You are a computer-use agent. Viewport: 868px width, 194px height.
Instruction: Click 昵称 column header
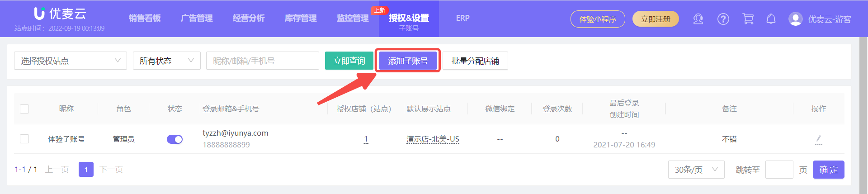point(66,109)
